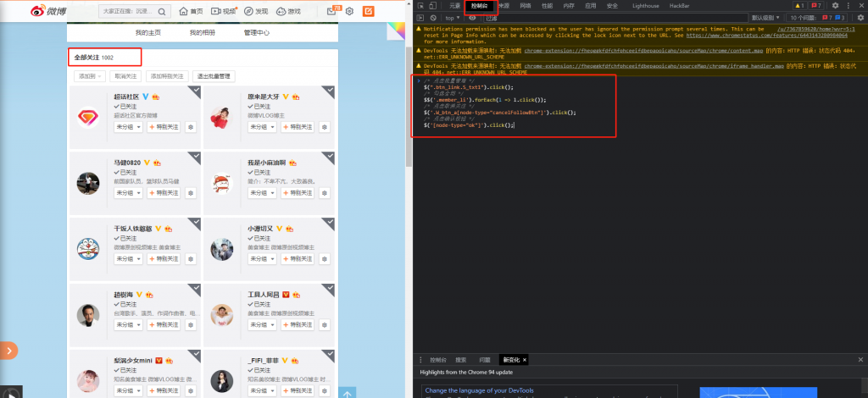
Task: Toggle selection checkmark on 小源切又 card
Action: click(x=328, y=224)
